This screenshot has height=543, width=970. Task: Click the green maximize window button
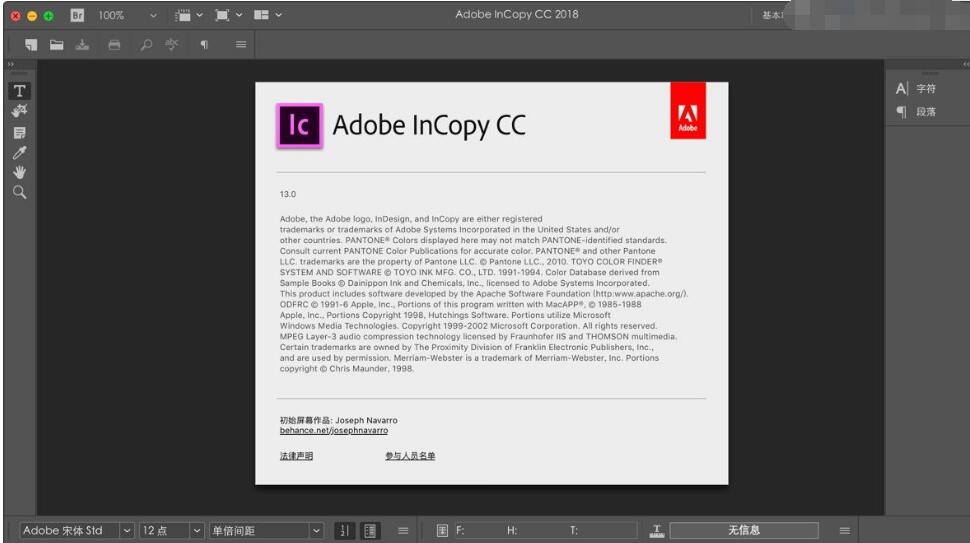pyautogui.click(x=48, y=15)
